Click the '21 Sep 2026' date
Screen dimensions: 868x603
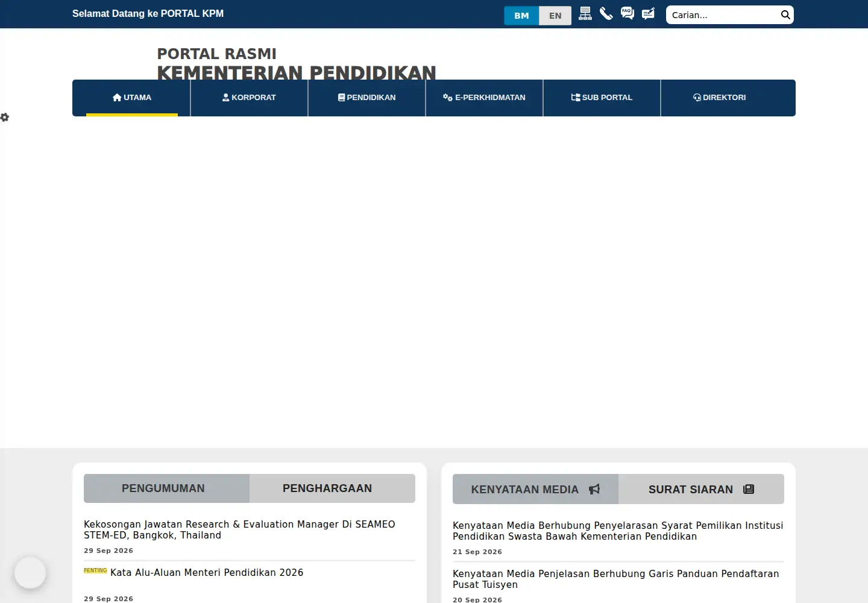pos(477,552)
